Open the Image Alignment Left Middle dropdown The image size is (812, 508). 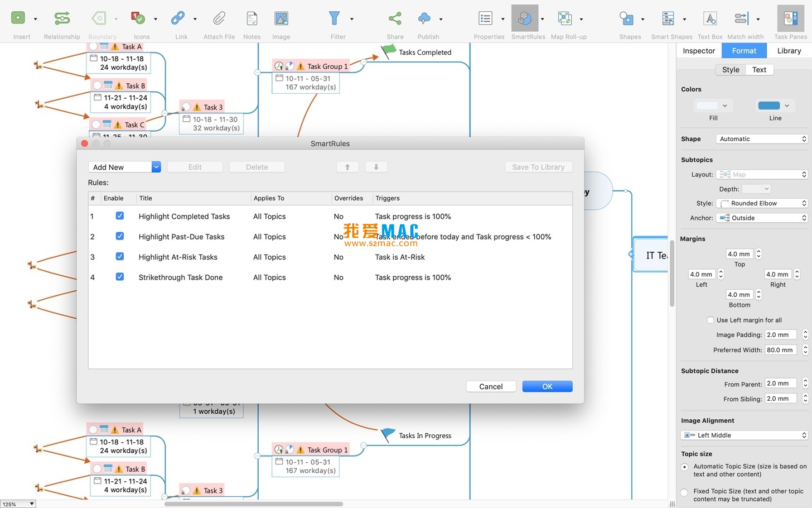[x=745, y=435]
